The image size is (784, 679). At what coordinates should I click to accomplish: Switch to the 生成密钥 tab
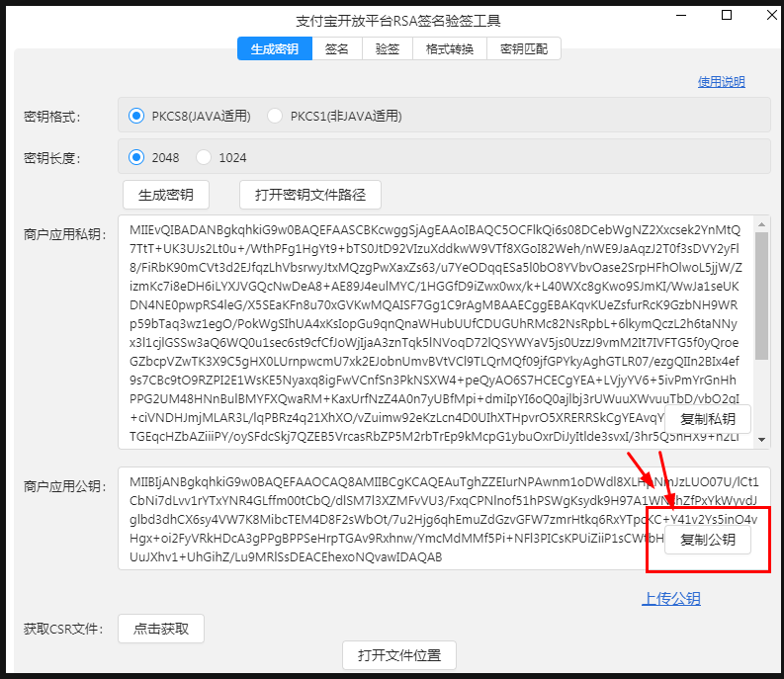tap(275, 48)
